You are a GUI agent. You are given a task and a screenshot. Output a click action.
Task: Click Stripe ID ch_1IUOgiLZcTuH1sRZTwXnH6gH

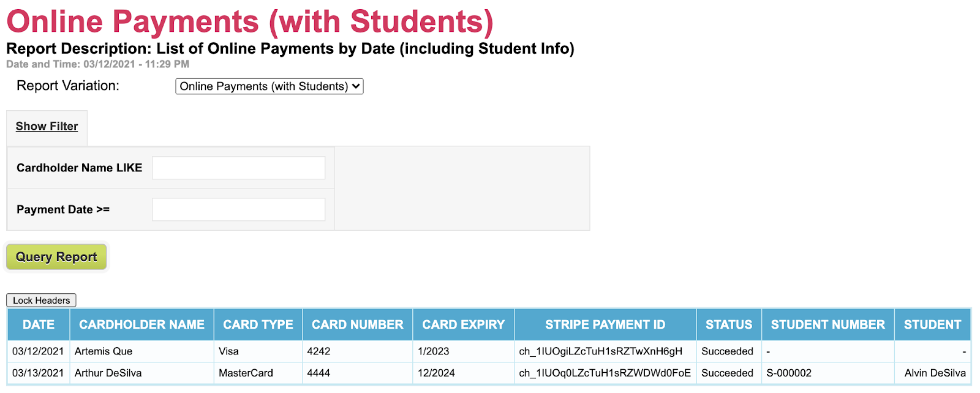(600, 351)
